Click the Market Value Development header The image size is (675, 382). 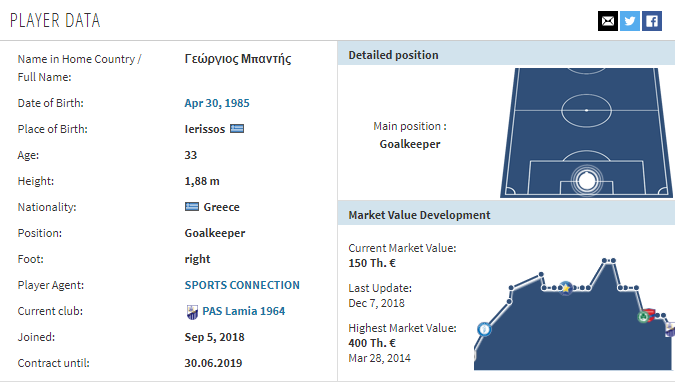(419, 215)
